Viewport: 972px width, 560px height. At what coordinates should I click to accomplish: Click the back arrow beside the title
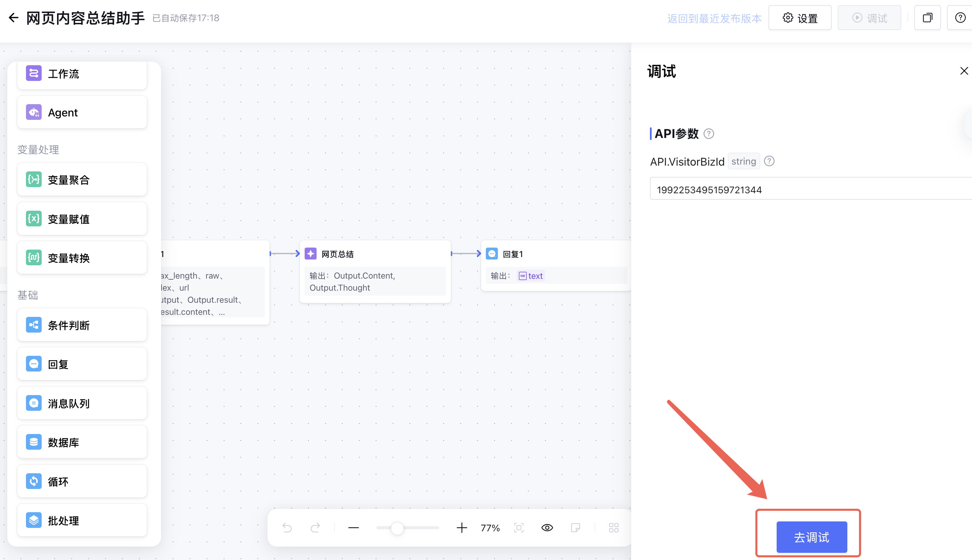tap(14, 18)
